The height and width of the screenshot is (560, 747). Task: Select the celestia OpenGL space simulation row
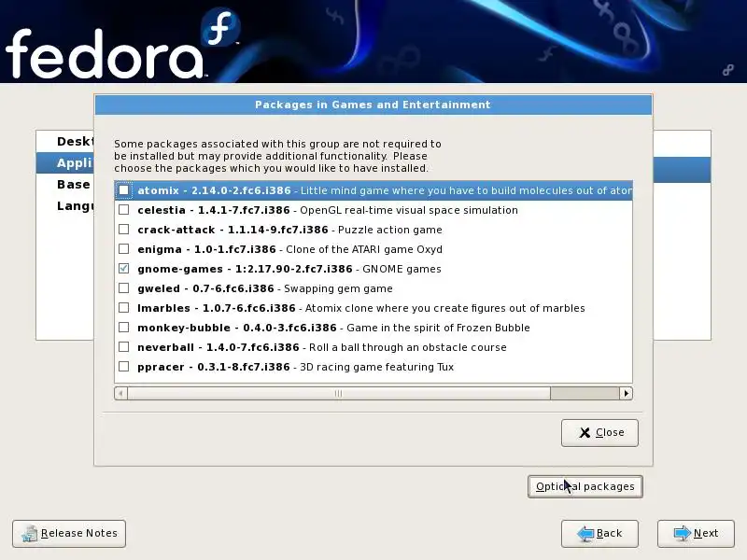373,209
